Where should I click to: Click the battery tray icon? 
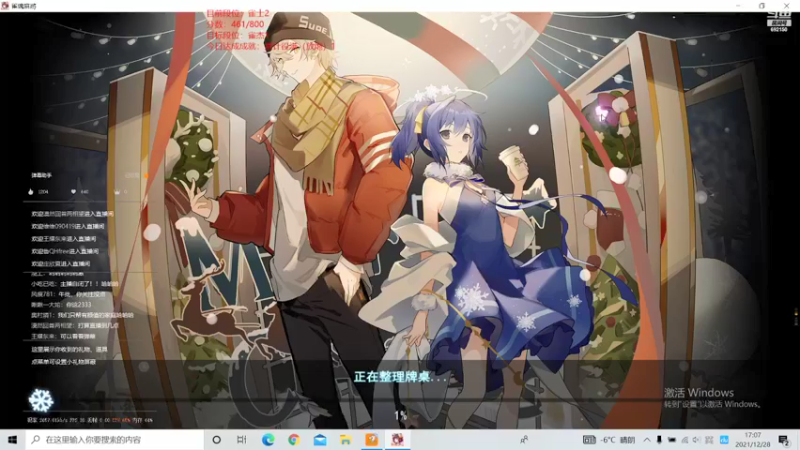tap(672, 439)
